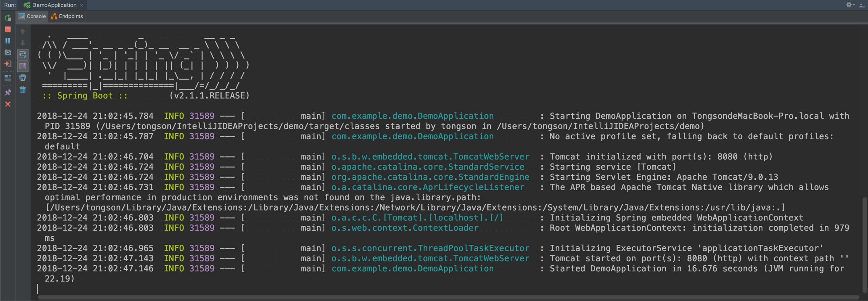Hide the Run tool window
Screen dimensions: 868x301
(862, 5)
